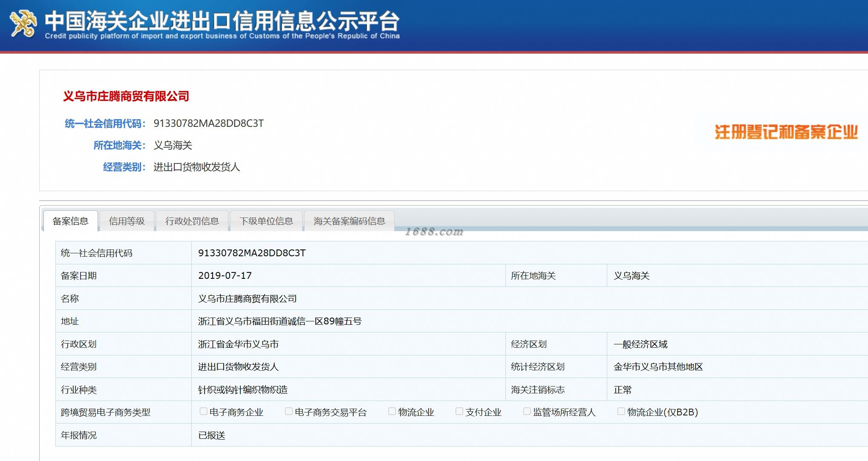This screenshot has width=868, height=461.
Task: Click the 名称 row value 义乌市庄腾商贸有限公司
Action: pos(247,298)
